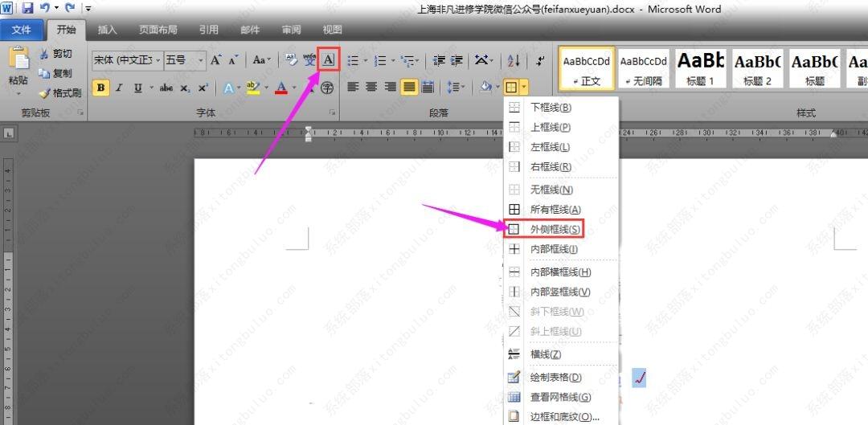Screen dimensions: 868x425
Task: Click the Undo arrow icon
Action: (x=45, y=8)
